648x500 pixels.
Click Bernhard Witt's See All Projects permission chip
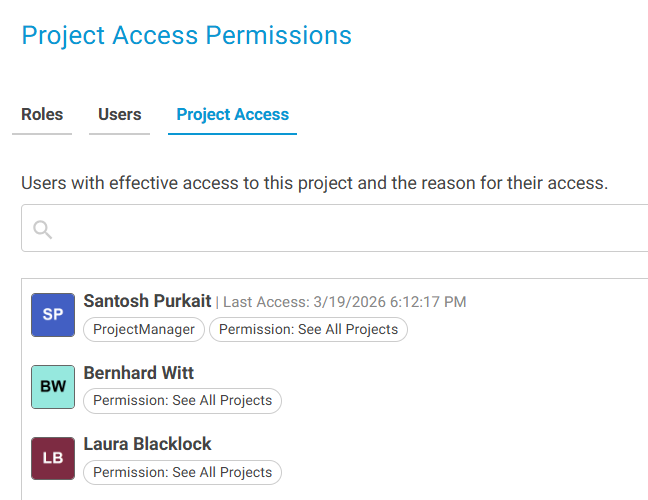pyautogui.click(x=183, y=401)
